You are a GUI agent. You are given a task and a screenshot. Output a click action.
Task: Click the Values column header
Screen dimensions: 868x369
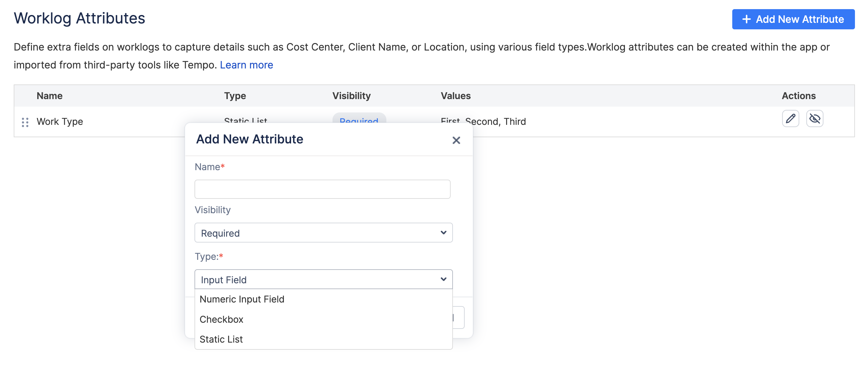click(455, 96)
